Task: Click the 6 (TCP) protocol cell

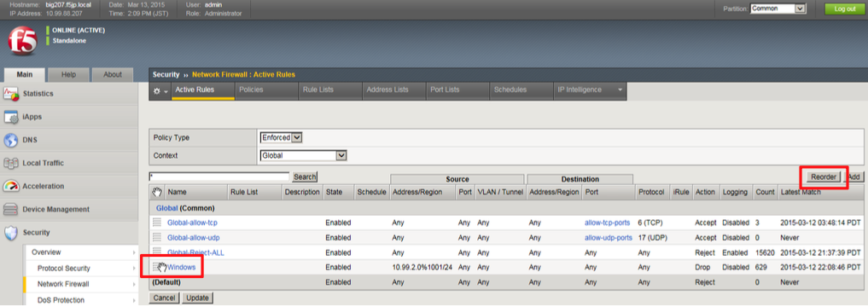Action: pyautogui.click(x=651, y=223)
